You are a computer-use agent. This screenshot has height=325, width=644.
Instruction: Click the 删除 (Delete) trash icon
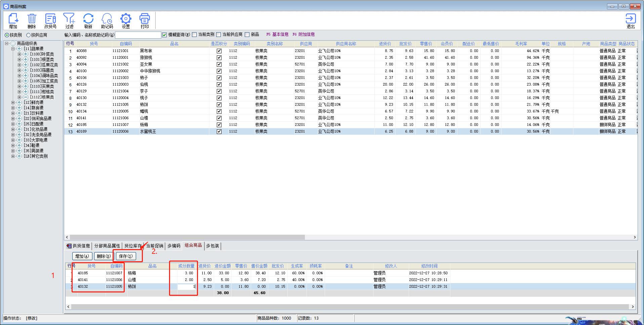point(32,21)
